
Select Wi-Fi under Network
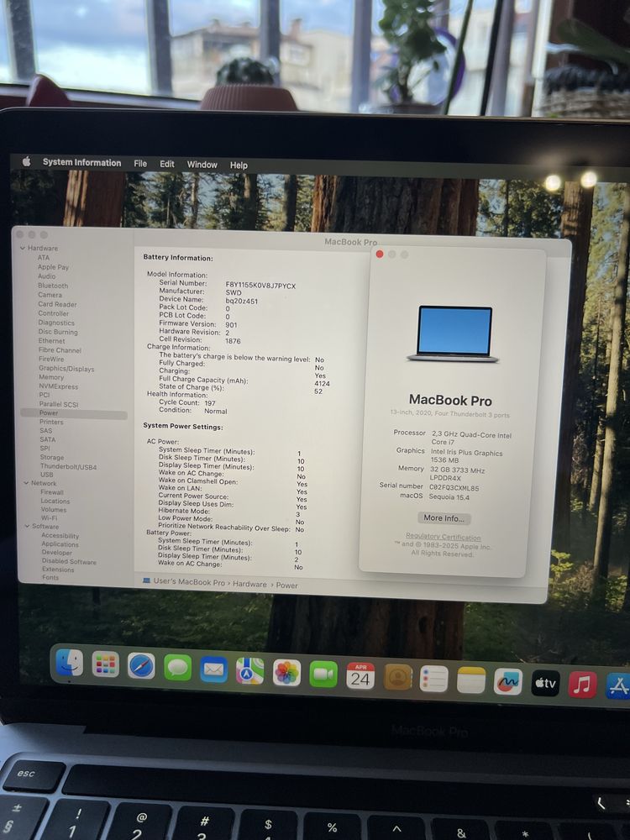[x=49, y=517]
